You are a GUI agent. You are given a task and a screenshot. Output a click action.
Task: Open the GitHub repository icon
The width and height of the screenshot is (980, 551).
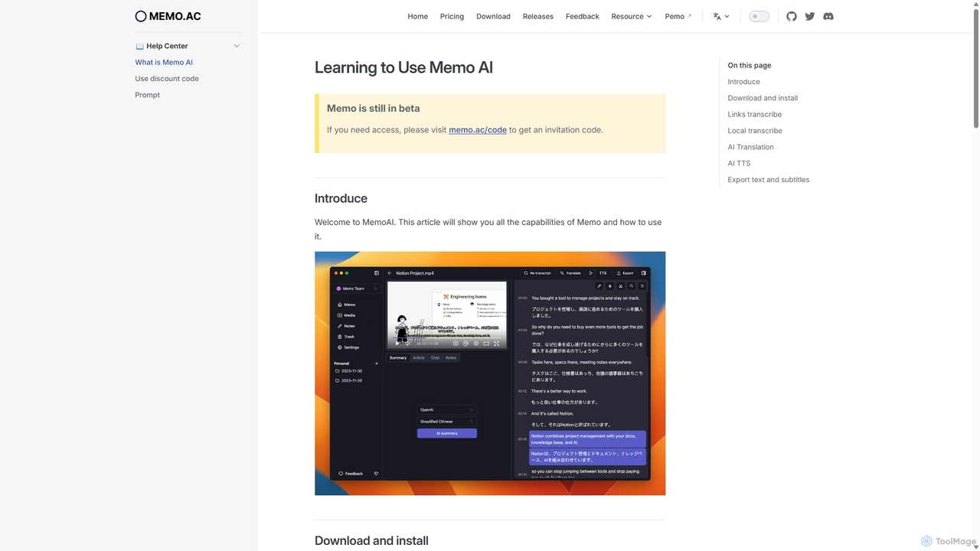[x=792, y=16]
